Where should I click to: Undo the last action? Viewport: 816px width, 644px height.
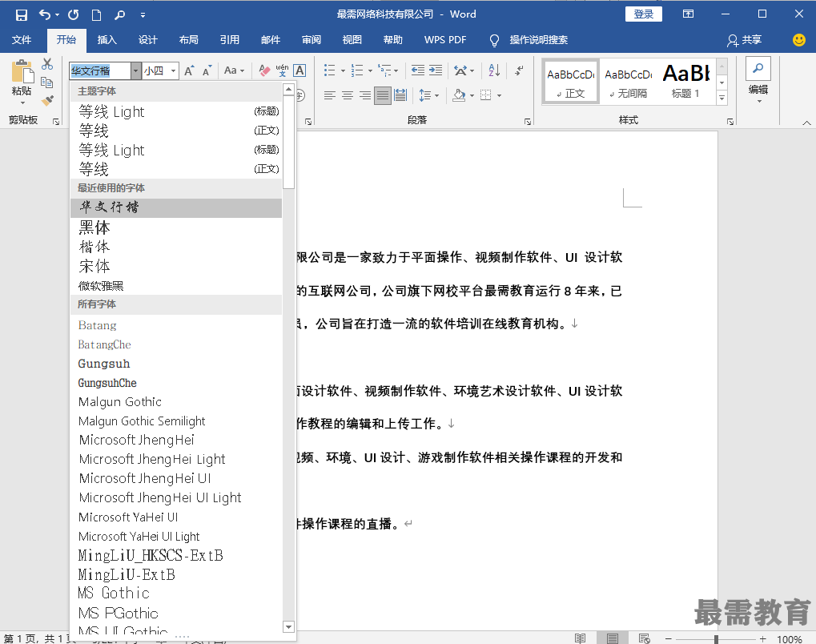tap(45, 15)
